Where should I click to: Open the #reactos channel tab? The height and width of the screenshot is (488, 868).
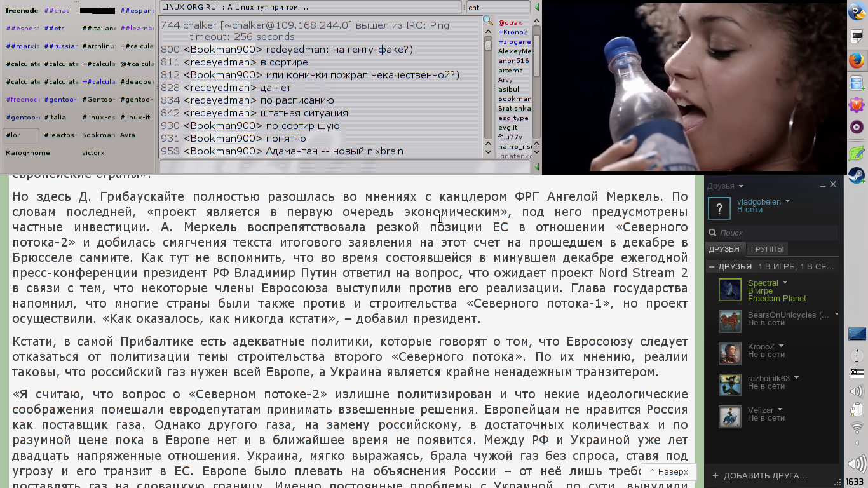click(x=60, y=135)
